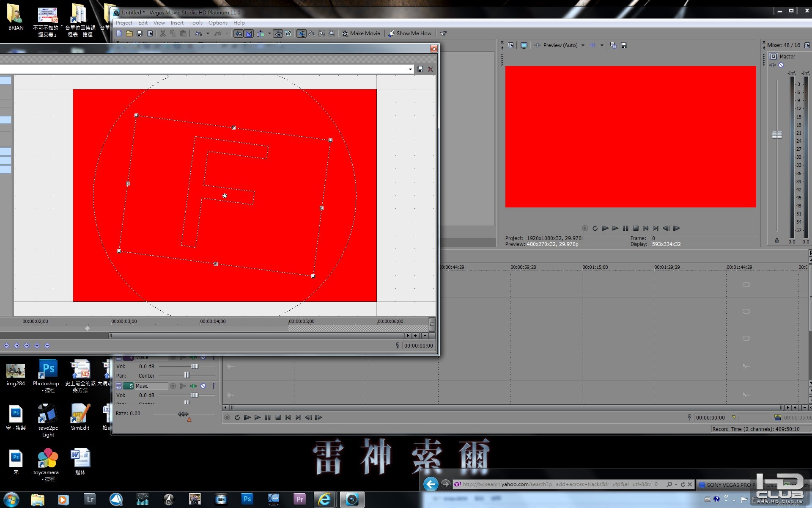Select the Zoom magnifier edit tool

[x=332, y=33]
